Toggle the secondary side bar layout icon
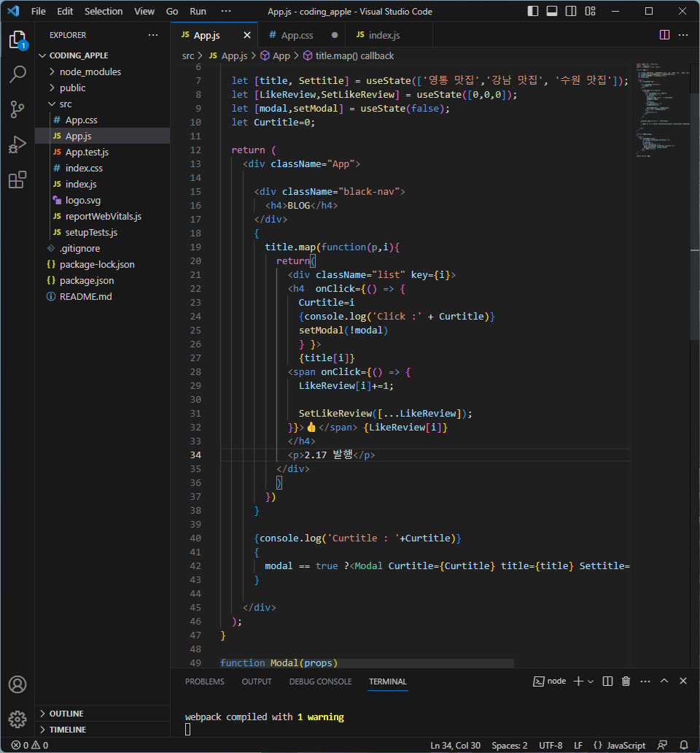700x753 pixels. point(571,11)
